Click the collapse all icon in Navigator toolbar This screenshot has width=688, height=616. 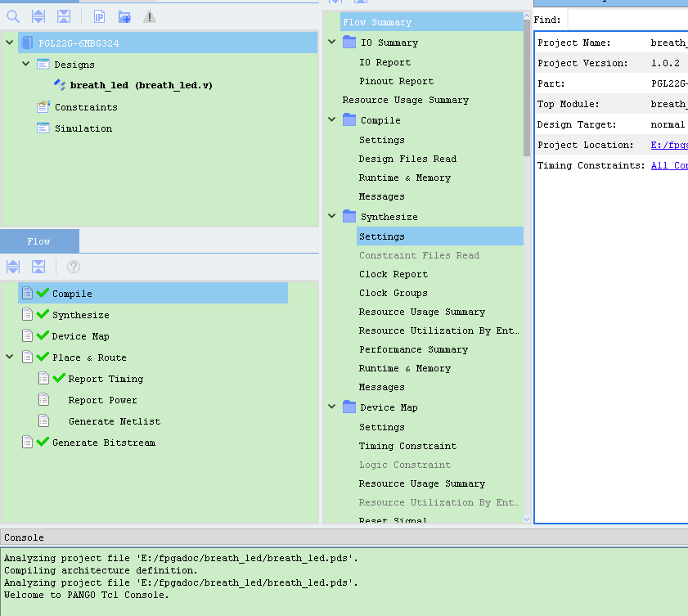click(x=64, y=17)
